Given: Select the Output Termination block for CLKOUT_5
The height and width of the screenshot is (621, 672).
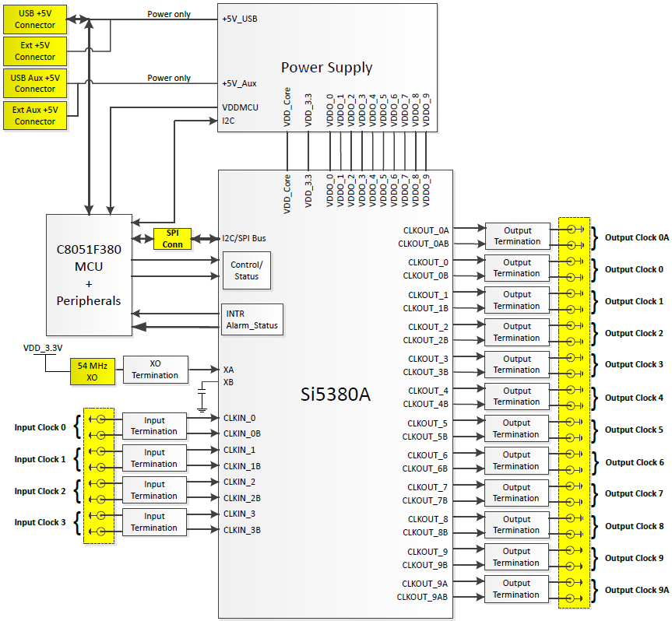Looking at the screenshot, I should [x=516, y=429].
